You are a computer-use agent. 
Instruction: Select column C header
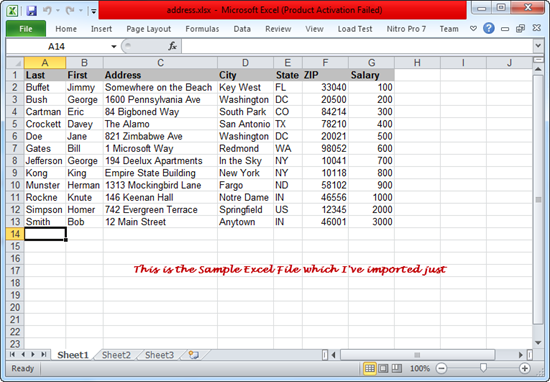(160, 63)
